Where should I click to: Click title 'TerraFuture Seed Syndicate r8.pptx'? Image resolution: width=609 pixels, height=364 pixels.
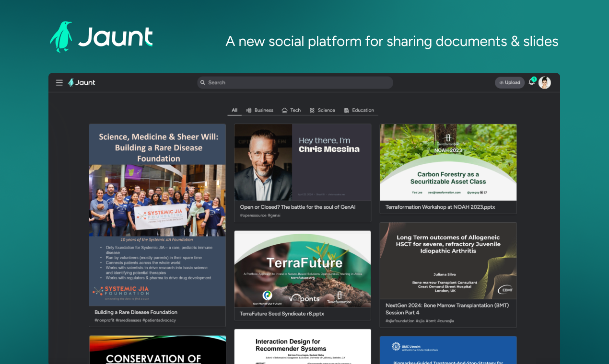point(282,314)
